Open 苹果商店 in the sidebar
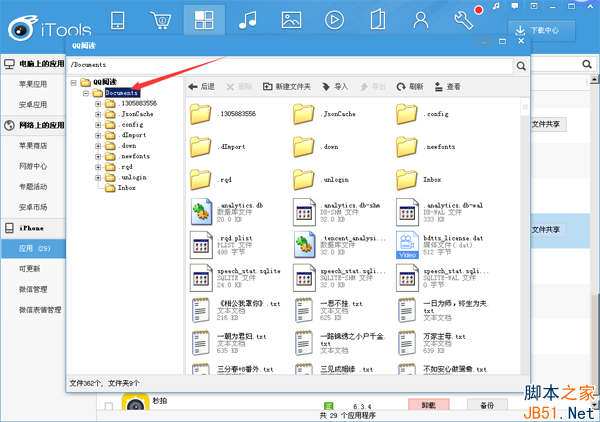 pos(33,146)
